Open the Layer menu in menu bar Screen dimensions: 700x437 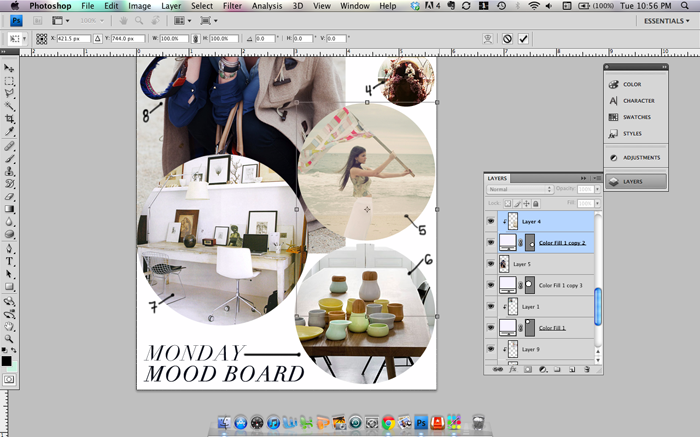(x=171, y=6)
